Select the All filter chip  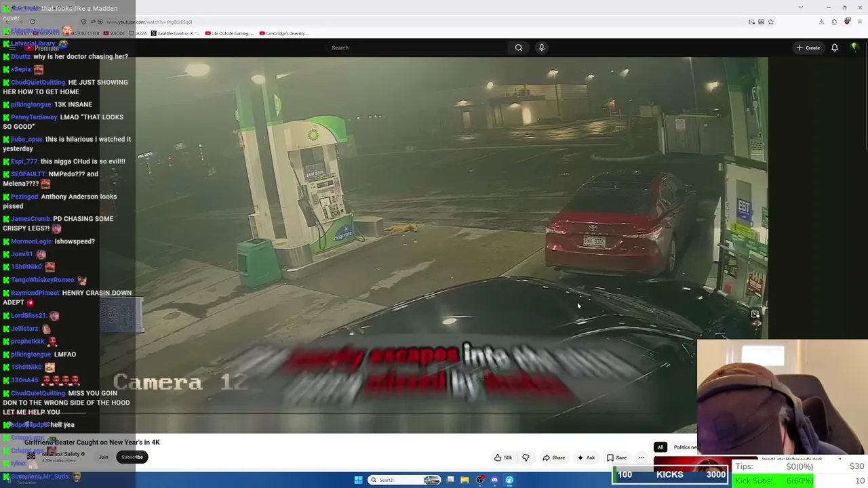coord(660,447)
